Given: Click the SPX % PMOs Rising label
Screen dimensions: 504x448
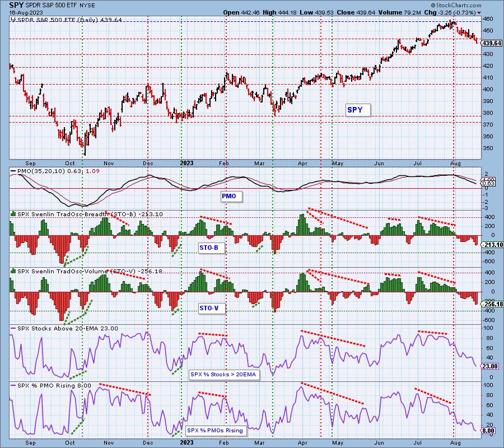Looking at the screenshot, I should (216, 430).
